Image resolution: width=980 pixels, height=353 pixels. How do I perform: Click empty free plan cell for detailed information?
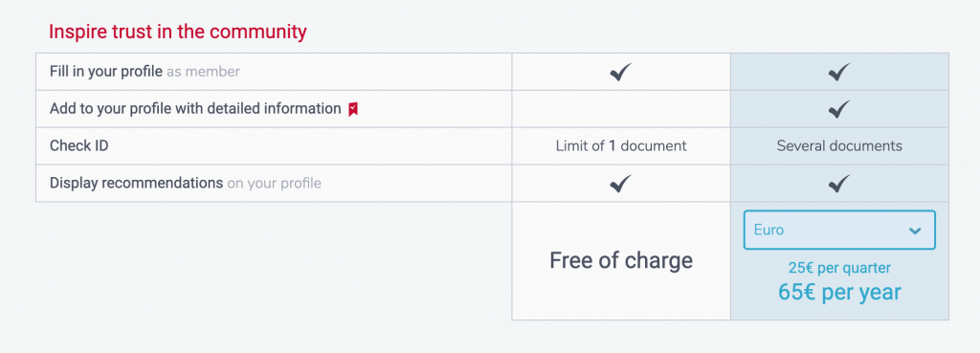[x=620, y=109]
